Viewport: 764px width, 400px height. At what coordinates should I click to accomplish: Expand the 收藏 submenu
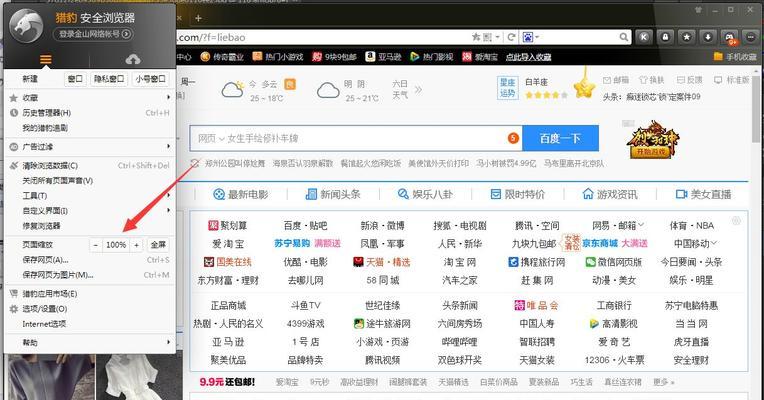click(90, 98)
